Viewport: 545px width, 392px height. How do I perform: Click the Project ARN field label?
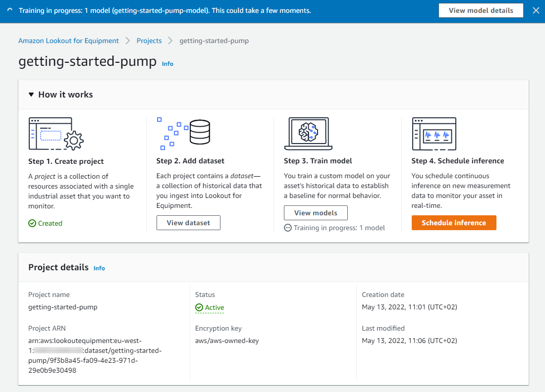pos(47,328)
